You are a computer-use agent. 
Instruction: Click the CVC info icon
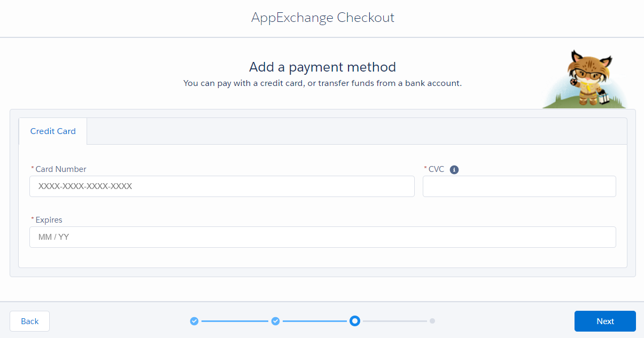454,170
